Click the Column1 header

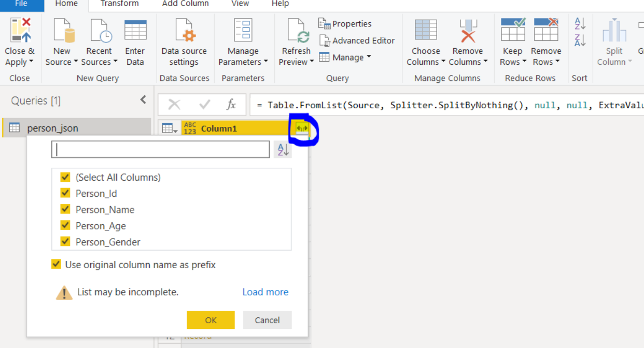(245, 128)
